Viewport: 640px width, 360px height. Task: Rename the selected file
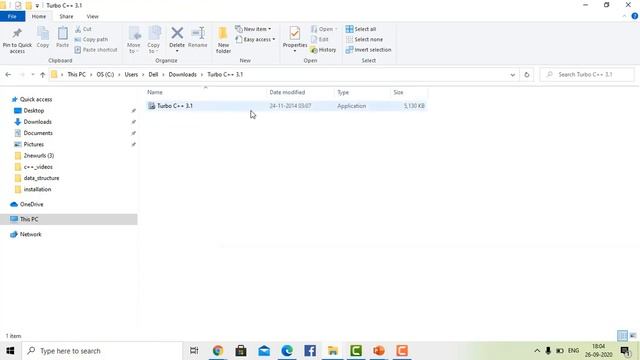[198, 37]
